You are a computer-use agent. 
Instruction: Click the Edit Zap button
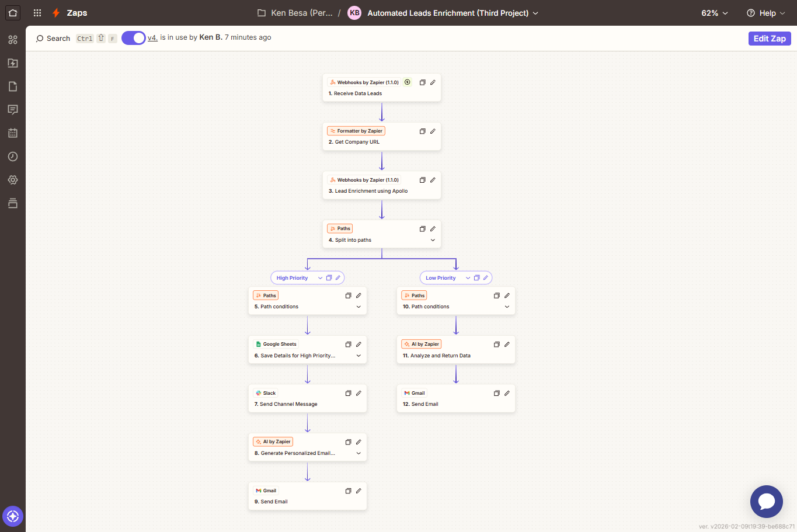point(769,39)
